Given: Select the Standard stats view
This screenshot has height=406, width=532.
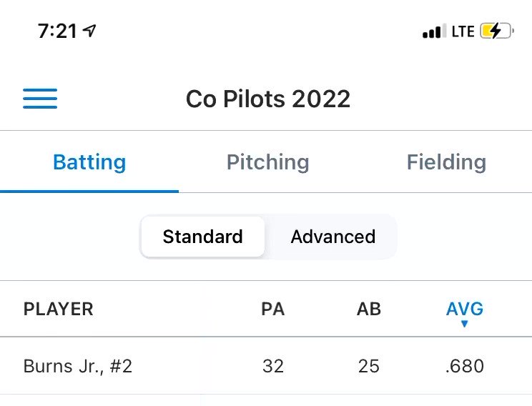Looking at the screenshot, I should 203,237.
